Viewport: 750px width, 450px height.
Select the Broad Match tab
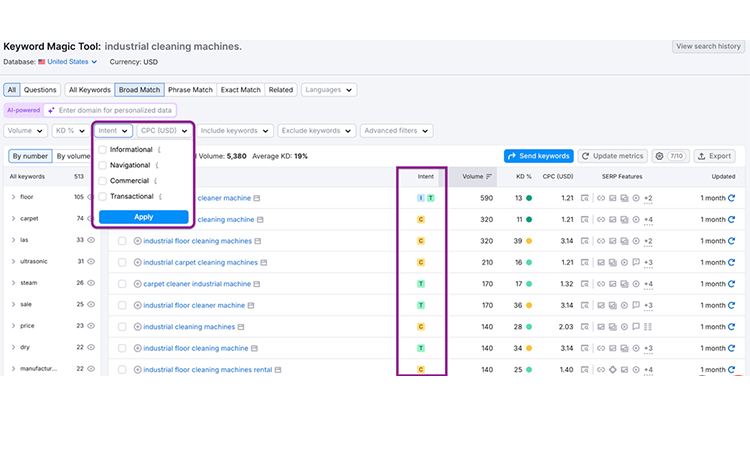[x=139, y=90]
